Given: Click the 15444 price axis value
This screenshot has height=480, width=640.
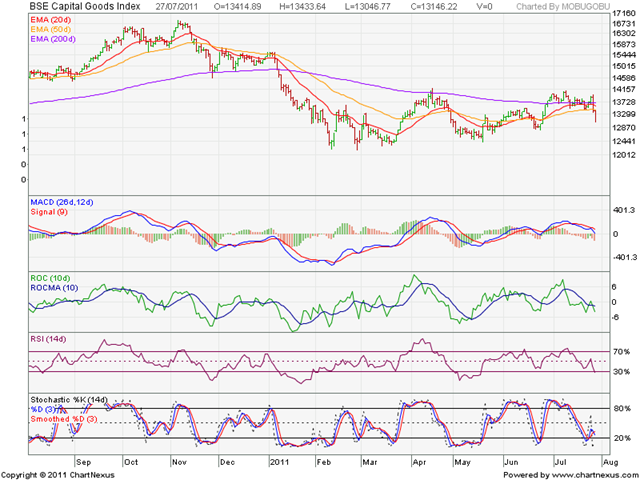Looking at the screenshot, I should click(624, 56).
